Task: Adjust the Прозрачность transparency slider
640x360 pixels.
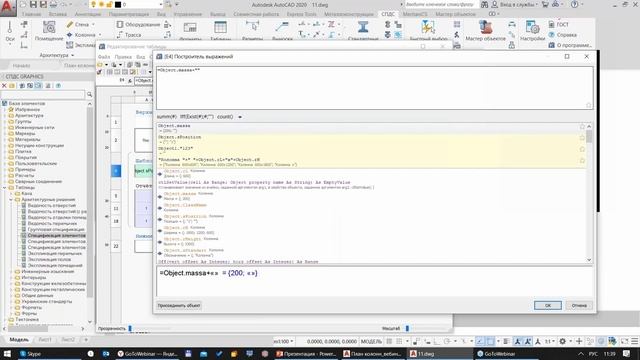Action: coord(130,328)
